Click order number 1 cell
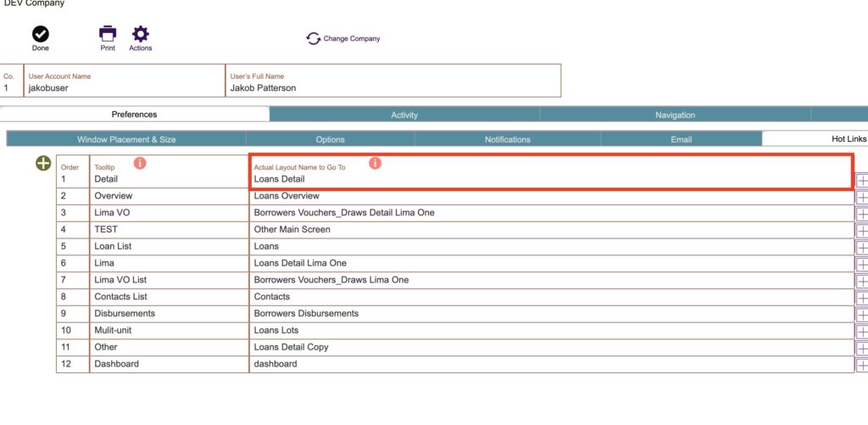The image size is (868, 425). (73, 171)
